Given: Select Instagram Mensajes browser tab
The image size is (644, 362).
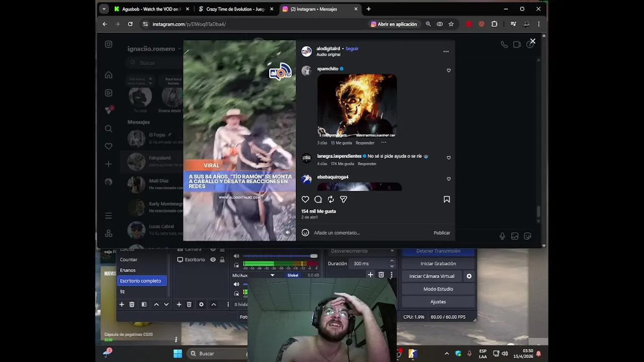Looking at the screenshot, I should click(x=320, y=9).
